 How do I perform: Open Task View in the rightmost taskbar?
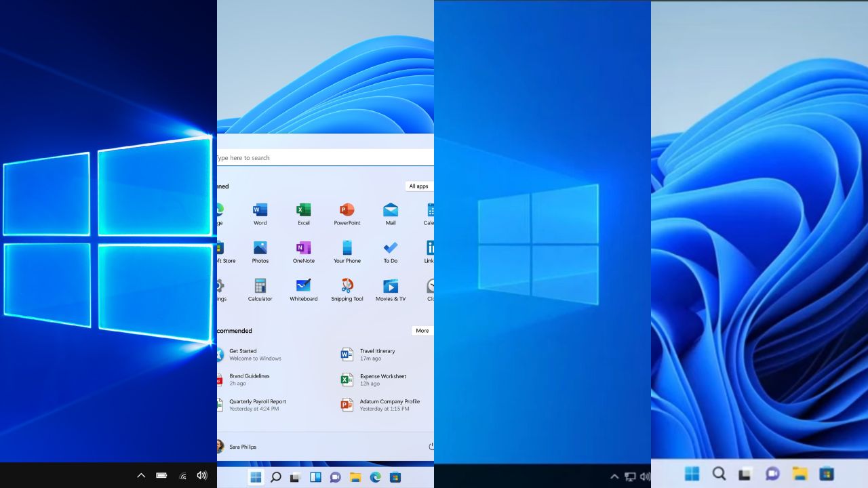(x=745, y=474)
